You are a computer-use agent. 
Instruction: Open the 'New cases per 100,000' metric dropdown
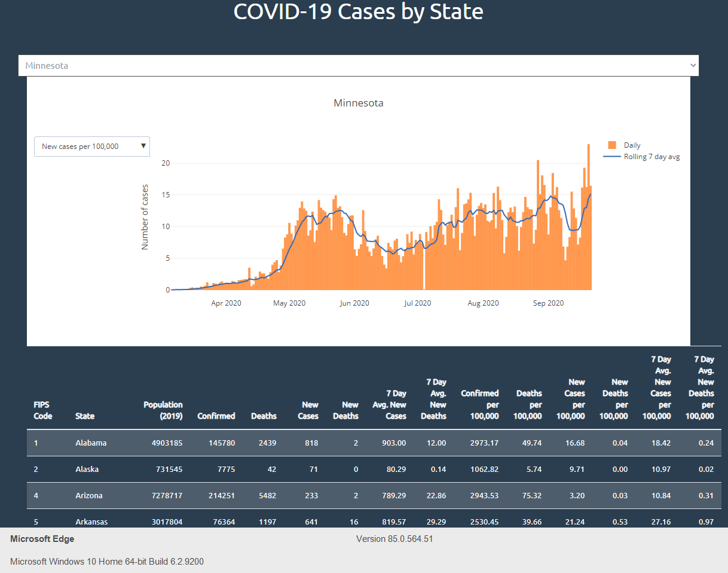(92, 147)
